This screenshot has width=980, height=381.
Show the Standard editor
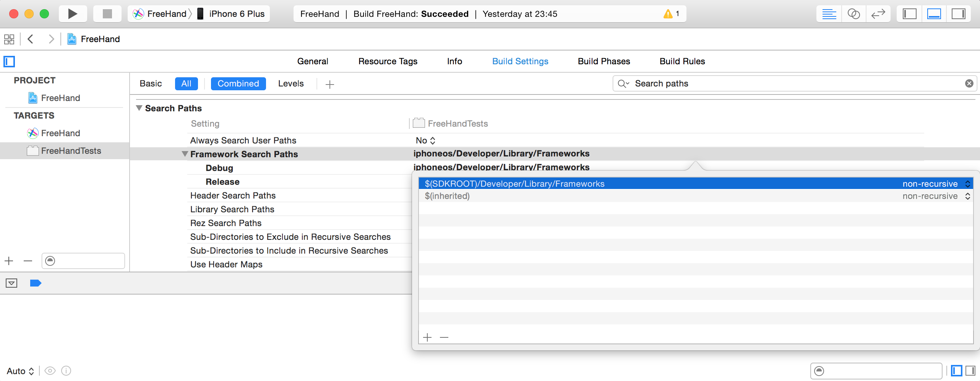coord(829,14)
